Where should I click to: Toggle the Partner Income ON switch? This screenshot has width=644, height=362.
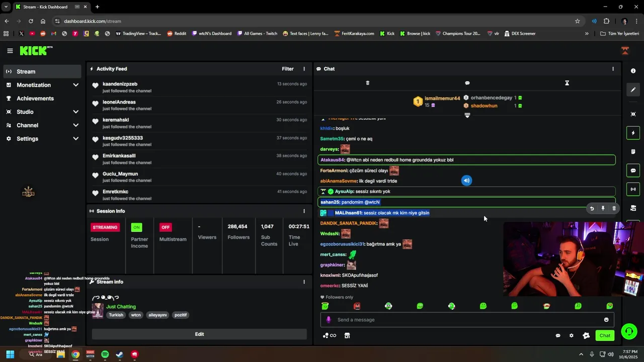click(136, 227)
